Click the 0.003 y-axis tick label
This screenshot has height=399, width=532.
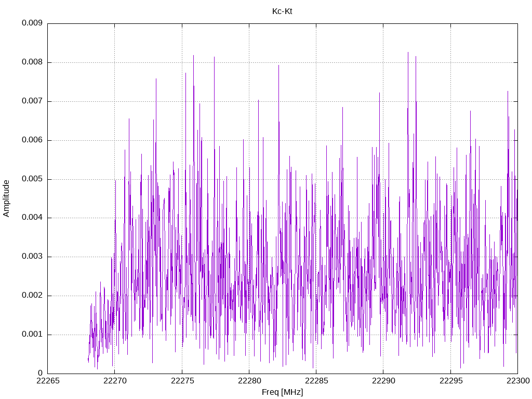[32, 257]
